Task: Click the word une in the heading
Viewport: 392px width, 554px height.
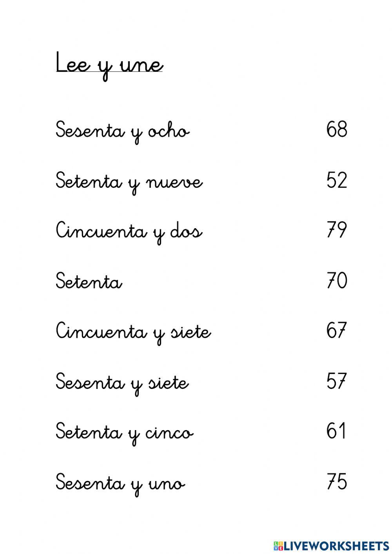Action: point(141,65)
